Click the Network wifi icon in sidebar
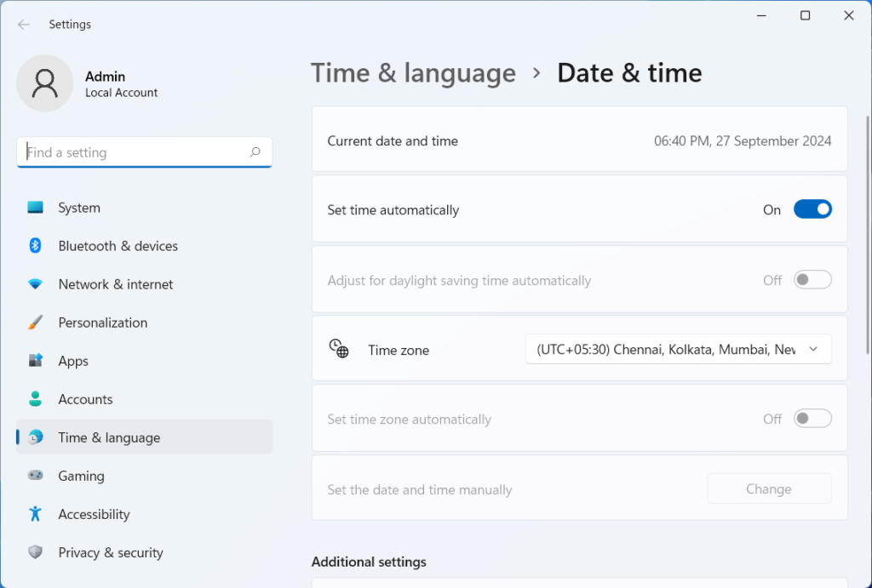The width and height of the screenshot is (872, 588). pos(35,284)
